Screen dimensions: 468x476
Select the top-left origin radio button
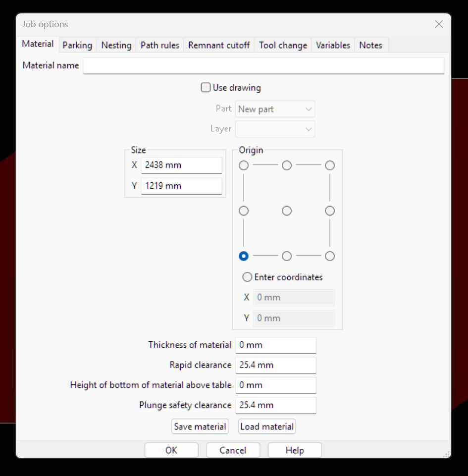244,165
